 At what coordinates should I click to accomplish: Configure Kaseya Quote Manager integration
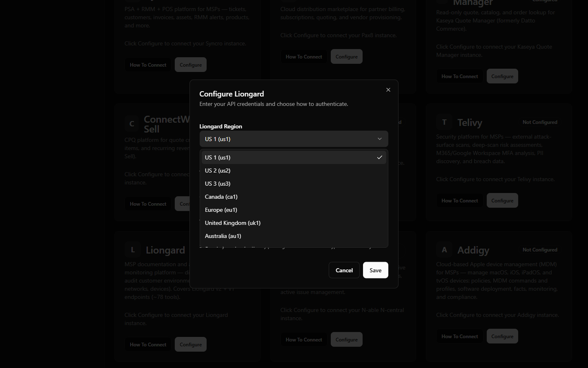click(502, 76)
